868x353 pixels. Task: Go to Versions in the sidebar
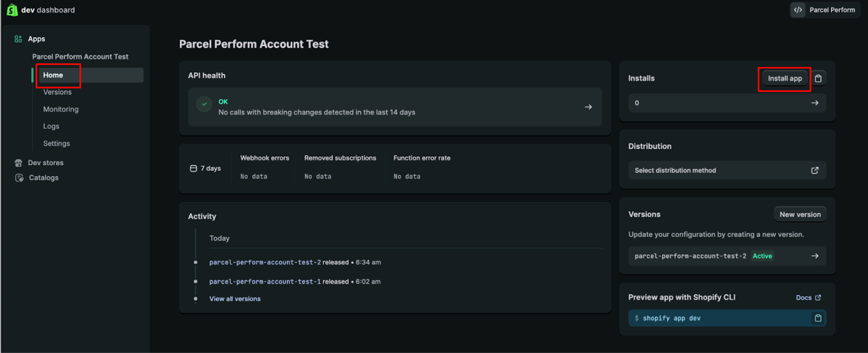[x=58, y=92]
